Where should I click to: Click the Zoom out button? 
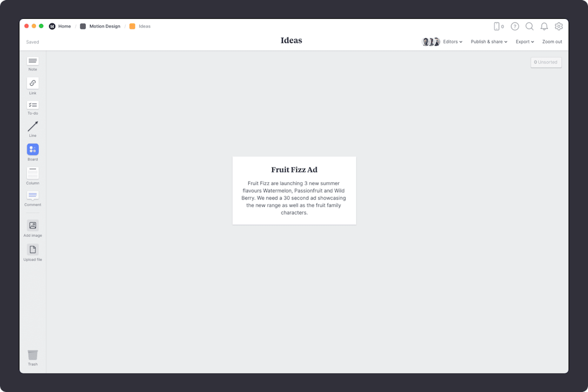pos(552,42)
